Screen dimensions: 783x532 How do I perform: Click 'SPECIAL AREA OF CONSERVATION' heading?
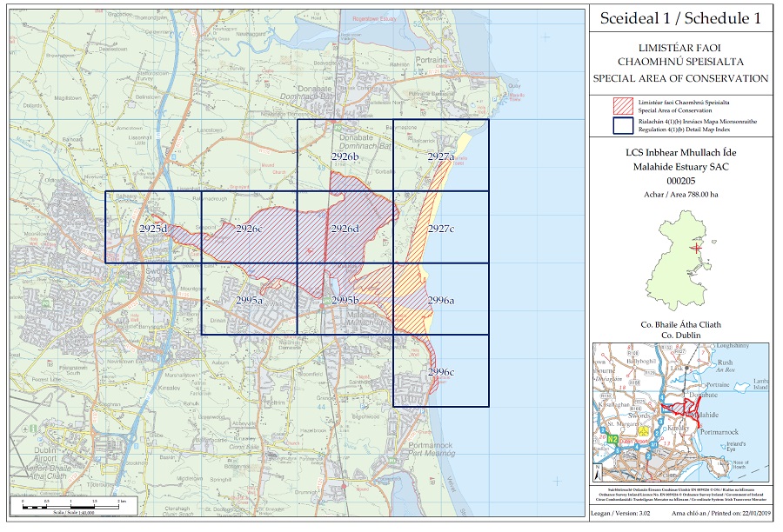(x=680, y=78)
